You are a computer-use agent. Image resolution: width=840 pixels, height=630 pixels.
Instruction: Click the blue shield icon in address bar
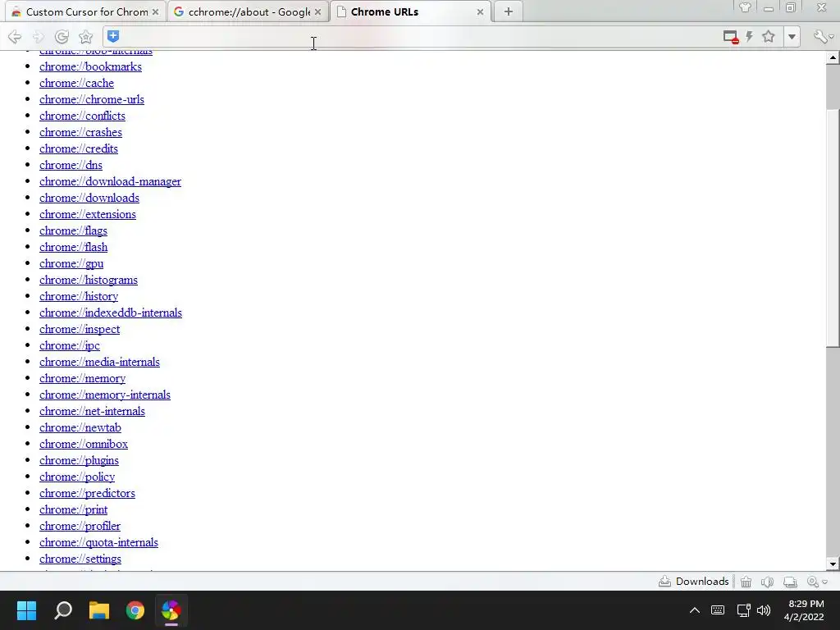[x=113, y=36]
